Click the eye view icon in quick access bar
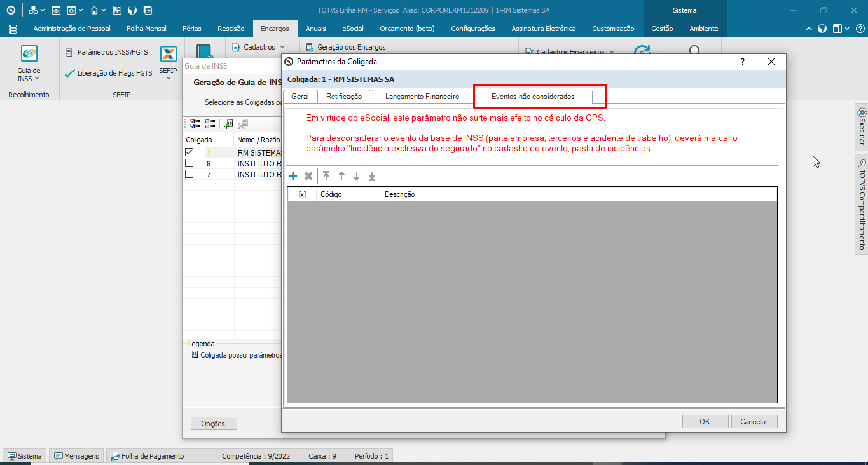The image size is (868, 465). pos(56,10)
